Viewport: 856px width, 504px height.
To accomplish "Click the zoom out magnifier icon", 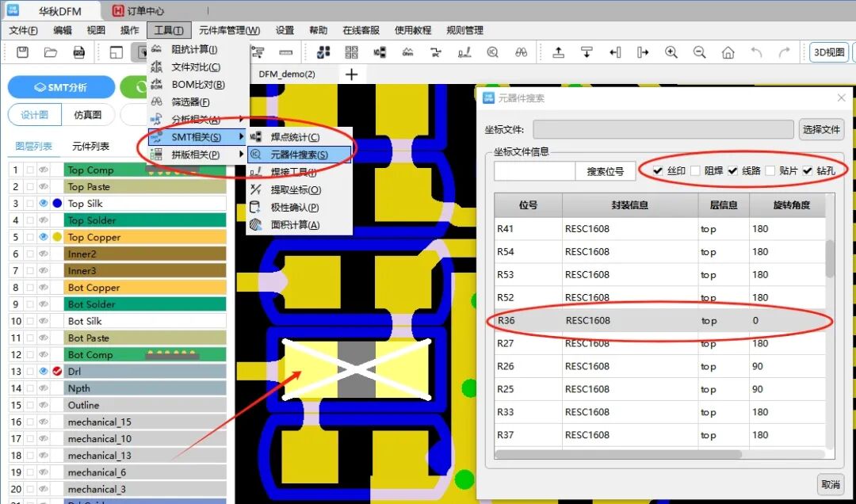I will pyautogui.click(x=700, y=52).
